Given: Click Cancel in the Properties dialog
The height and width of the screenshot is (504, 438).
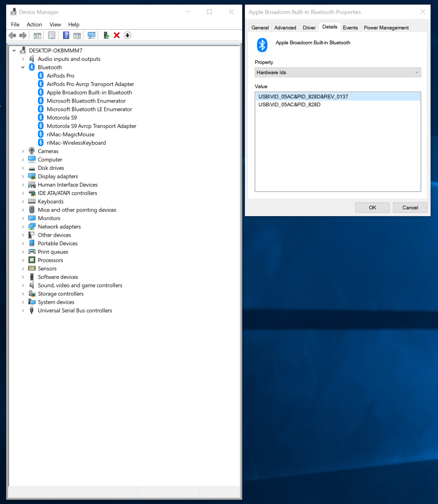Looking at the screenshot, I should 410,207.
